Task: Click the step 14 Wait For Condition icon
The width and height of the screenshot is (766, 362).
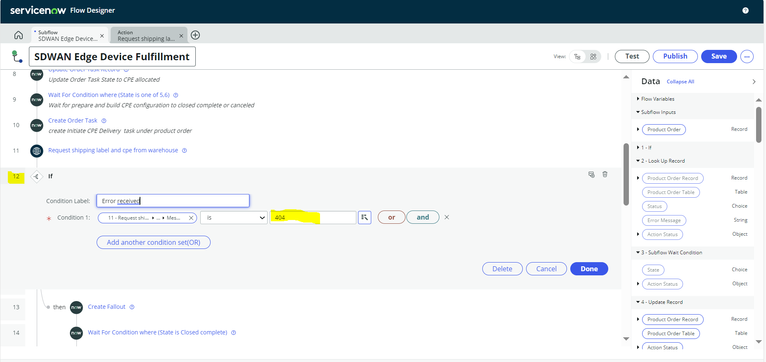Action: tap(76, 333)
